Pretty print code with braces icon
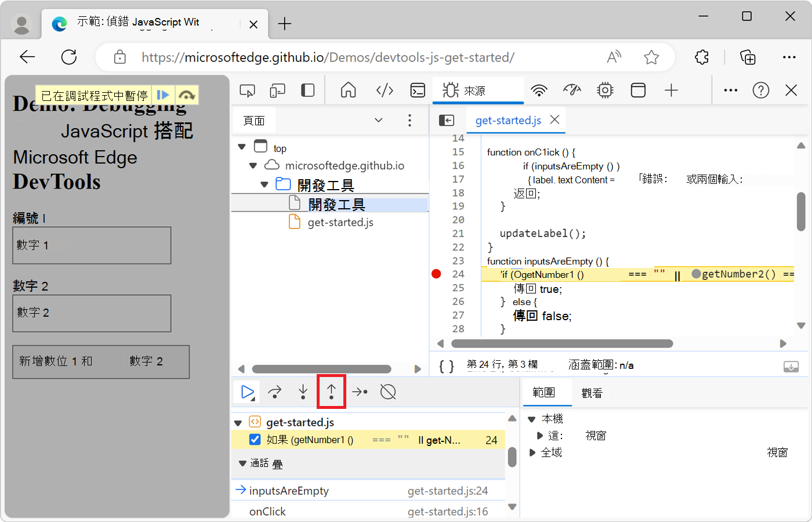 (x=447, y=366)
